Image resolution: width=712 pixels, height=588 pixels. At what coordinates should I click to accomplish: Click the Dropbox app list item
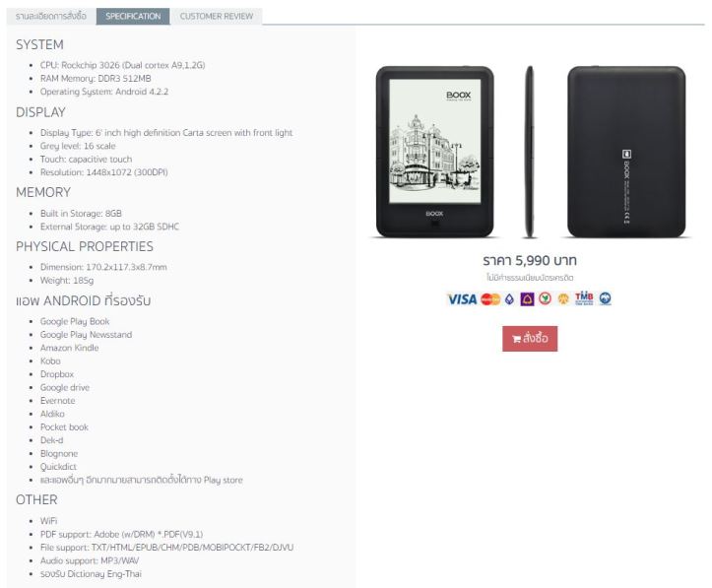point(57,374)
